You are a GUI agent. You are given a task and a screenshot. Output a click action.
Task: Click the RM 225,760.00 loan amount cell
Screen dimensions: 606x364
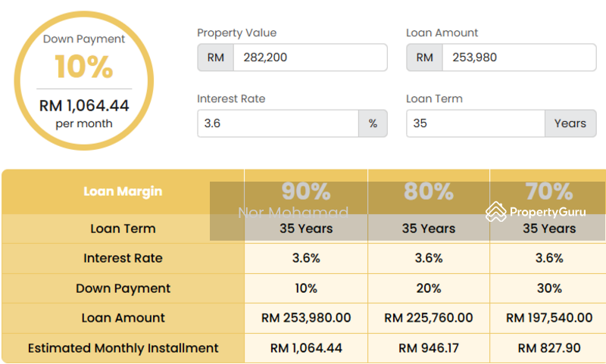429,318
